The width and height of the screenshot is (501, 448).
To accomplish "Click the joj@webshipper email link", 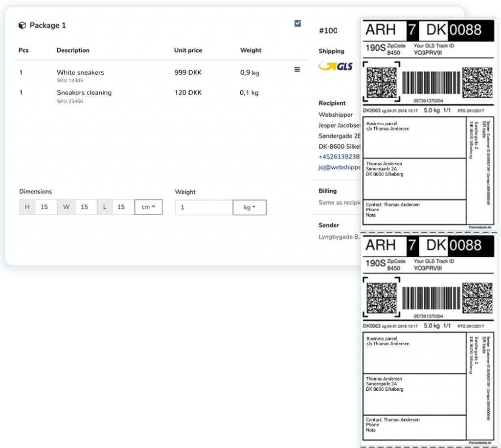I will click(x=340, y=167).
